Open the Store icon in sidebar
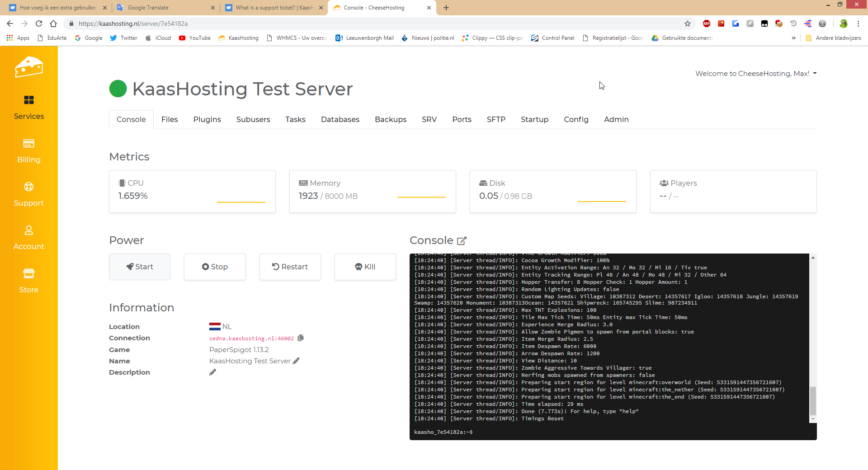 tap(28, 274)
